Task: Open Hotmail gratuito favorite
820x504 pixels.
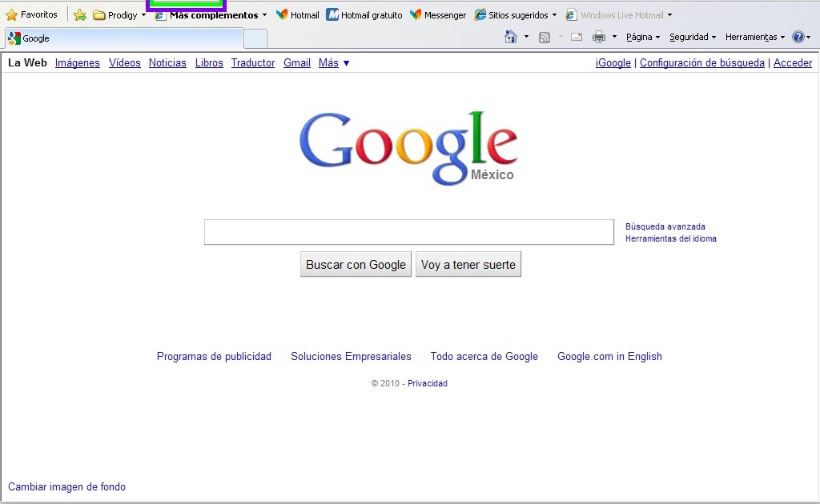Action: point(364,15)
